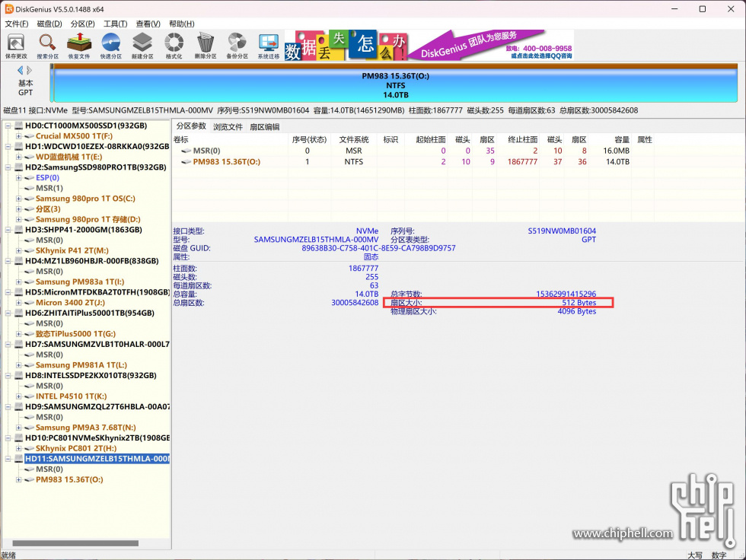Switch to the Partition Parameters (分区参数) tab
The height and width of the screenshot is (560, 746).
[x=191, y=126]
